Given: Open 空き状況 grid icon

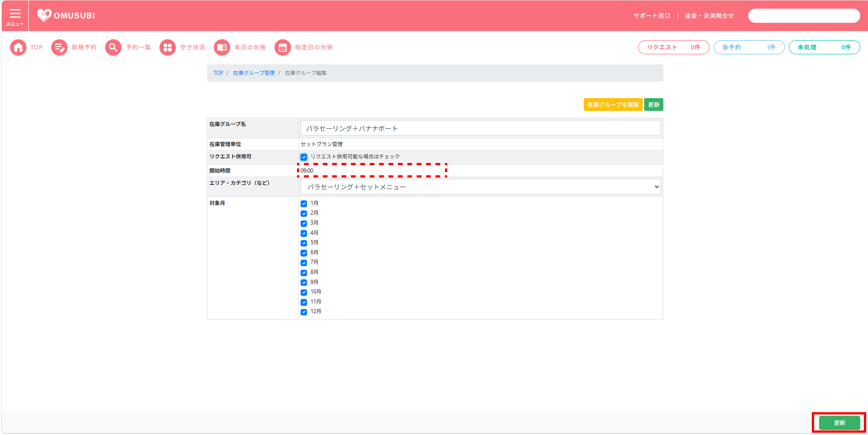Looking at the screenshot, I should [x=168, y=47].
